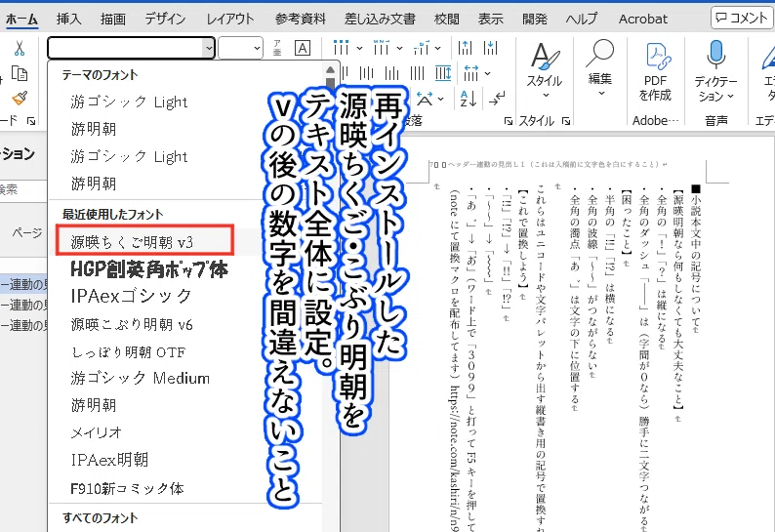
Task: Open 段落 paragraph dialog launcher
Action: pyautogui.click(x=508, y=121)
